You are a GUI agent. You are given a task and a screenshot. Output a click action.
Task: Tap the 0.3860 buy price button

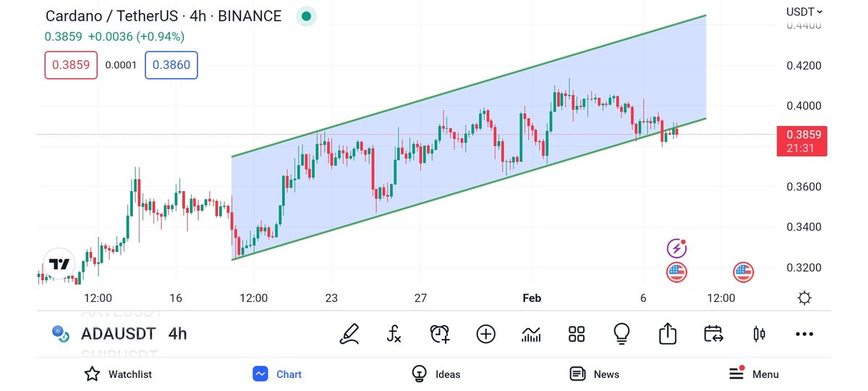point(171,65)
